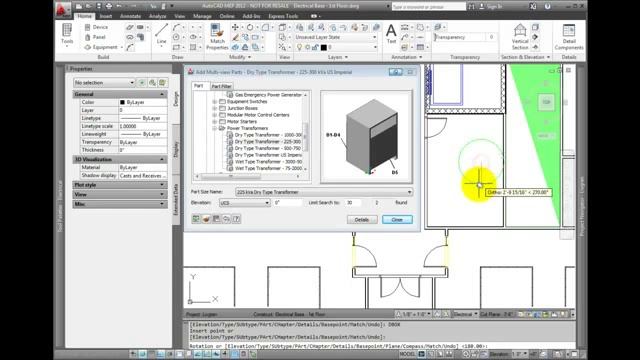Switch to the Annotate ribbon tab
Image resolution: width=640 pixels, height=360 pixels.
[x=130, y=16]
